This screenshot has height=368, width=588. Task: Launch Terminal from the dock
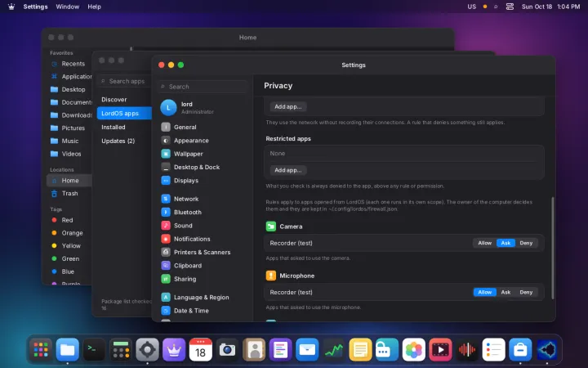(94, 350)
